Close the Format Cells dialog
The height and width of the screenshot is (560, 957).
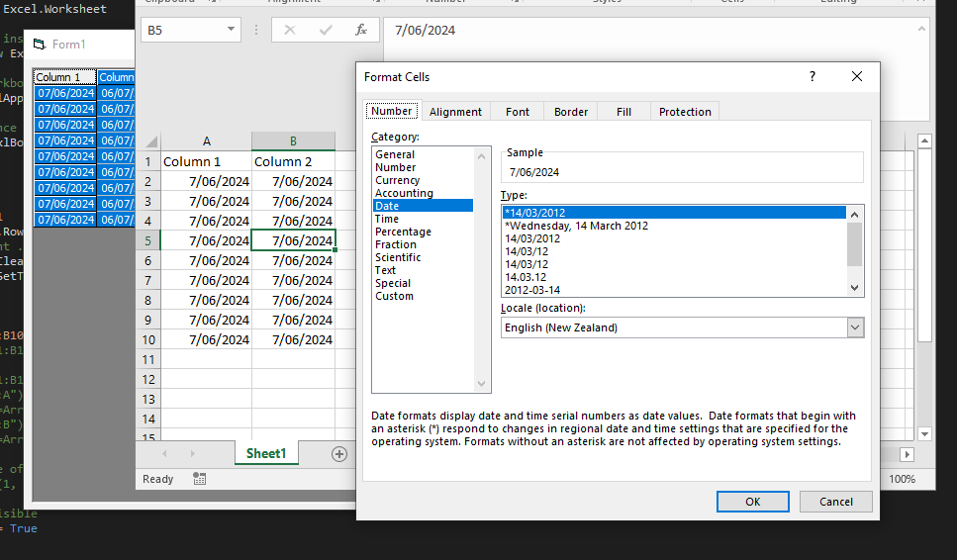click(x=857, y=76)
